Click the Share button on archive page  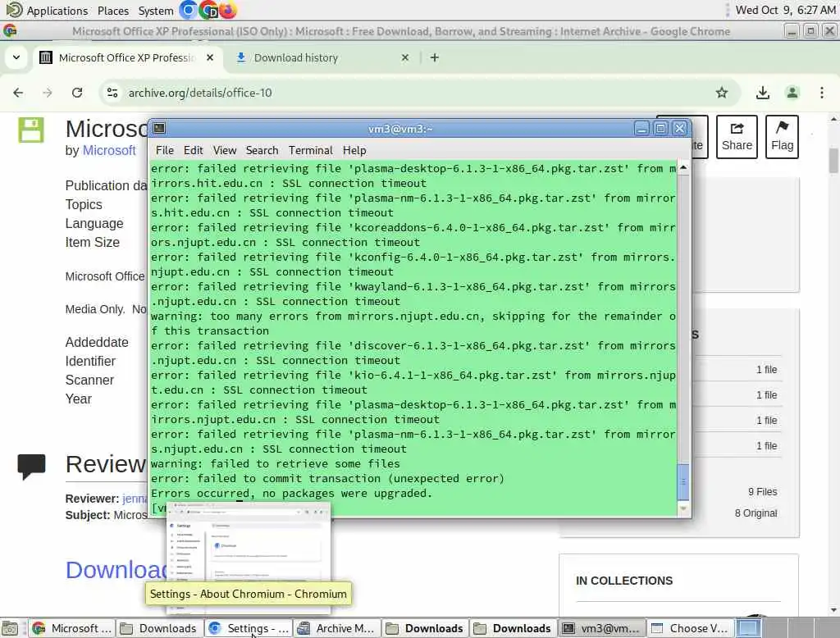tap(737, 137)
